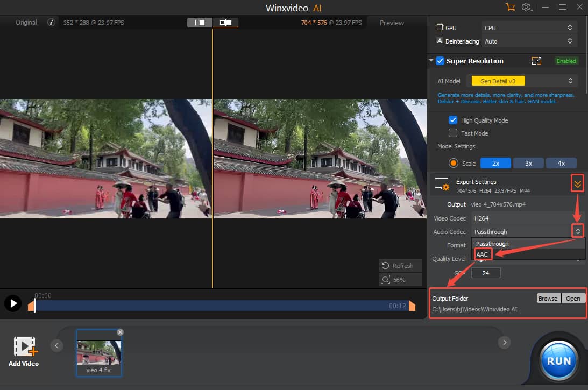This screenshot has width=588, height=390.
Task: Select AAC from the audio codec list
Action: (483, 254)
